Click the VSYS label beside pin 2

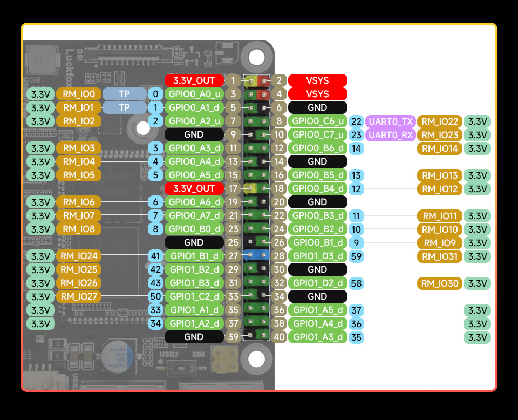(x=317, y=80)
